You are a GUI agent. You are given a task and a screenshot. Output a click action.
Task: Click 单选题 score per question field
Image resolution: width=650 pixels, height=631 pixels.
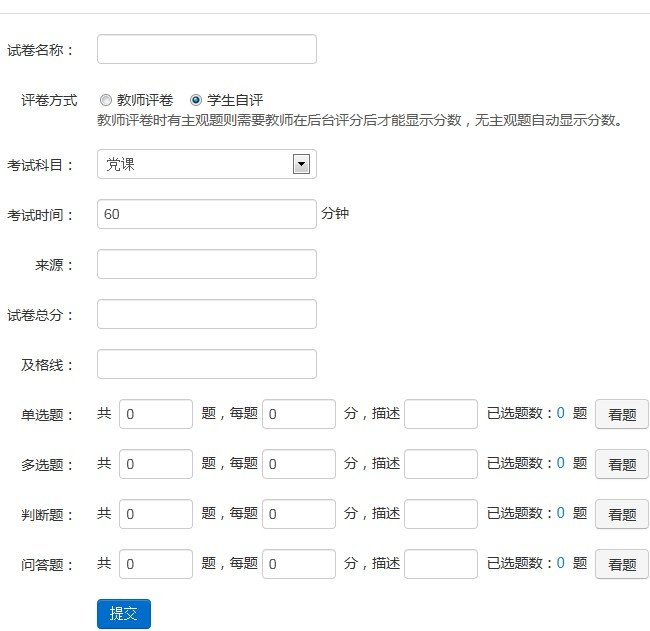click(x=299, y=414)
